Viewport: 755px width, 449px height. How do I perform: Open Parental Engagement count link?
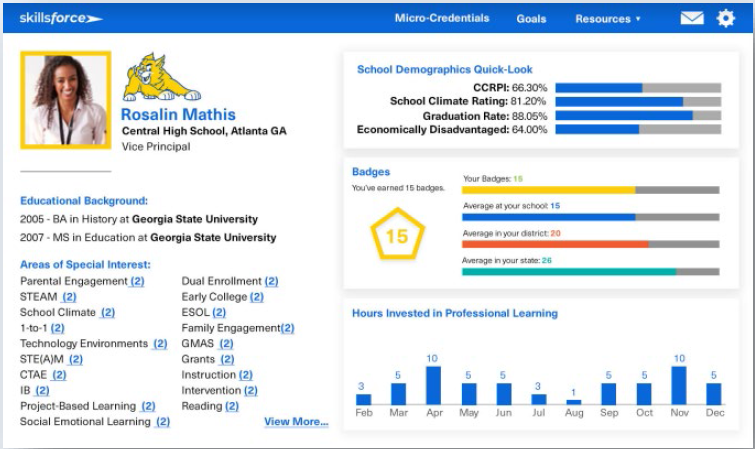pos(137,281)
